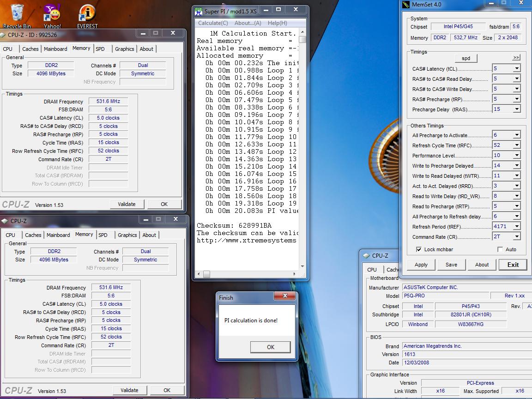Click the spd button in MemSet
532x399 pixels.
tap(466, 58)
